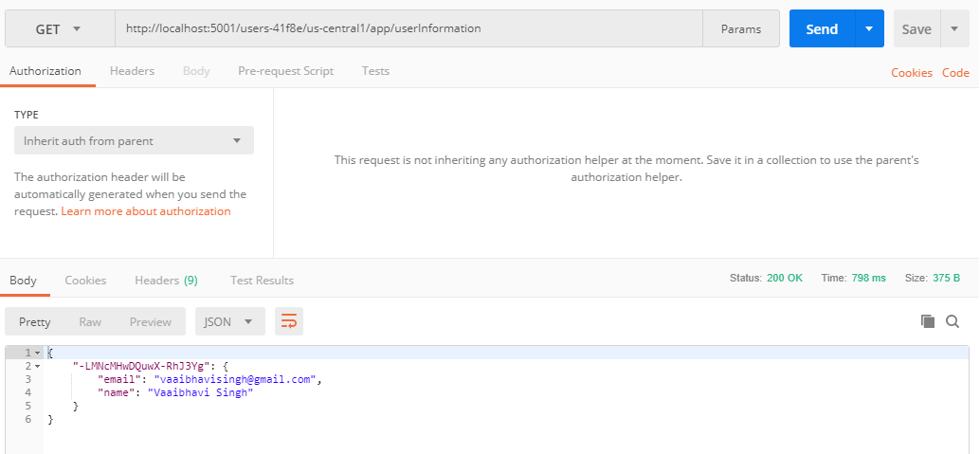Open the Pre-request Script tab
Screen dimensions: 980x454
click(x=285, y=71)
